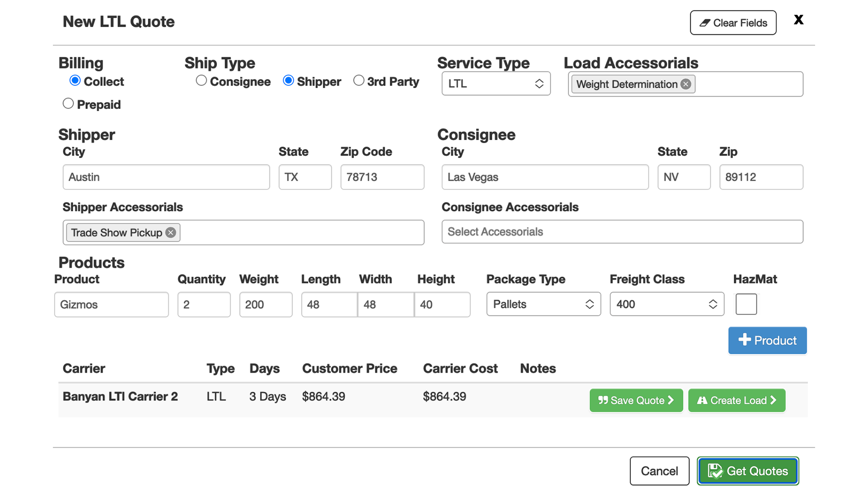Enable the HazMat checkbox for Gizmos
This screenshot has width=868, height=488.
pos(745,305)
